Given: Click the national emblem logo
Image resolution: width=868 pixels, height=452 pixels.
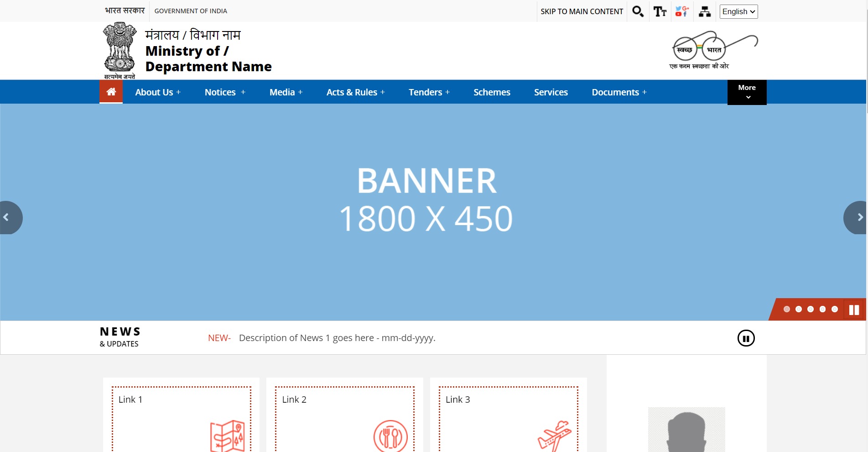Looking at the screenshot, I should (x=120, y=50).
